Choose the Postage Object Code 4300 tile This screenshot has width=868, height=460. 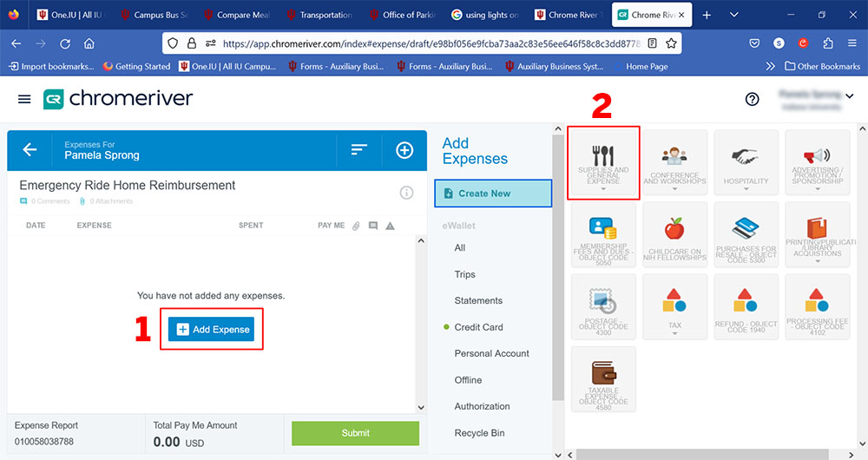click(603, 306)
